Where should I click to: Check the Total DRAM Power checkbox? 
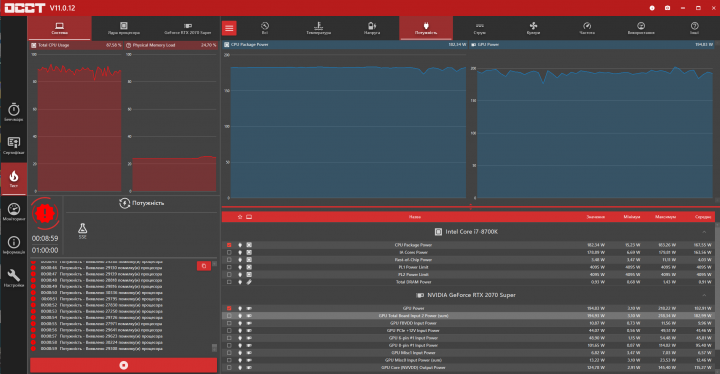[x=229, y=282]
